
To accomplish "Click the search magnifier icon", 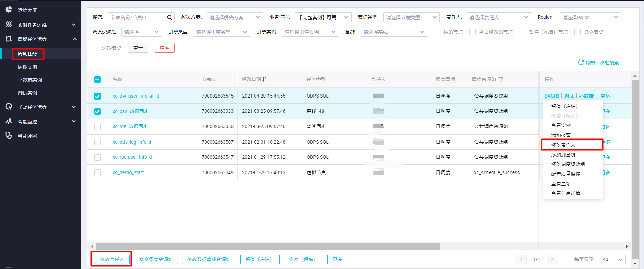I will click(170, 17).
